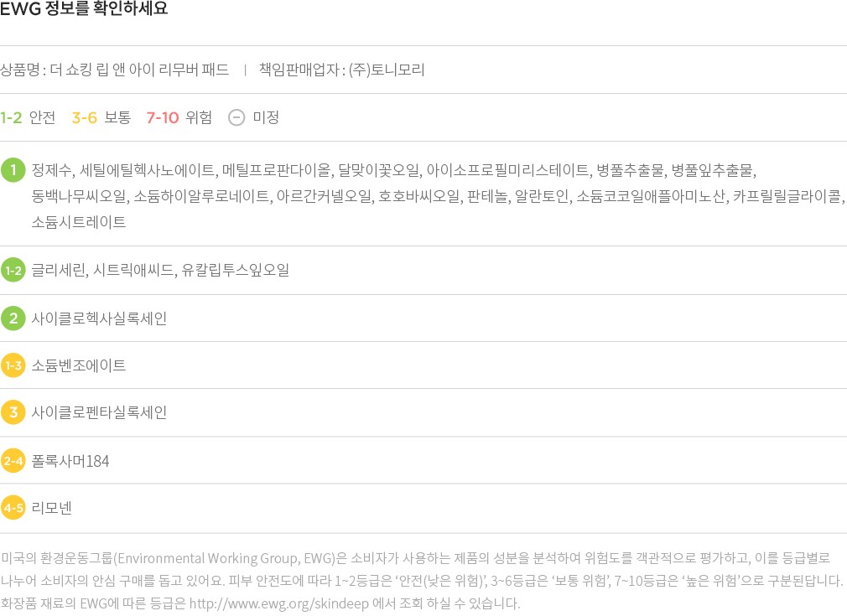Screen dimensions: 847x616
Task: Click ingredient 리모넨
Action: pos(51,508)
